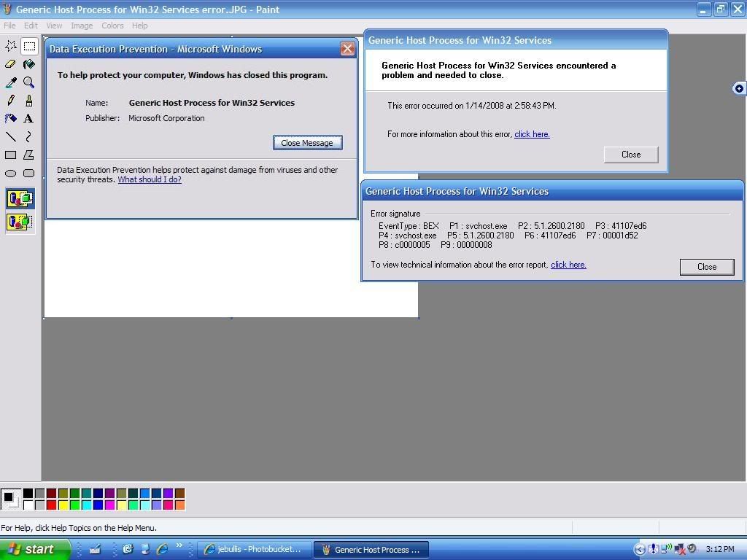Click Close below the error occurrence time
Viewport: 747px width, 560px height.
coord(631,155)
